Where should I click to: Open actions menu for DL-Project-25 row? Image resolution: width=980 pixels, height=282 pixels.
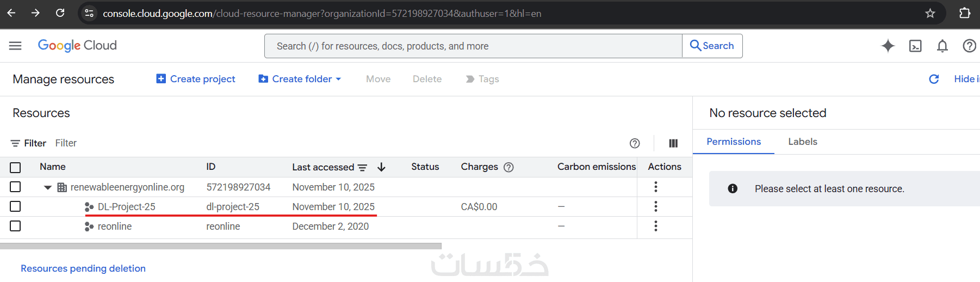(x=656, y=206)
